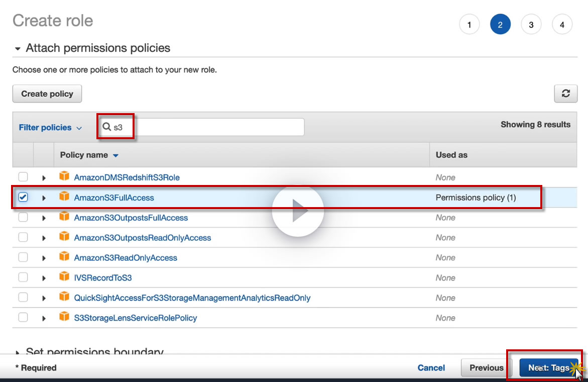Open the AmazonS3OutpostsReadOnlyAccess policy link
Screen dimensions: 588x382
pyautogui.click(x=143, y=238)
